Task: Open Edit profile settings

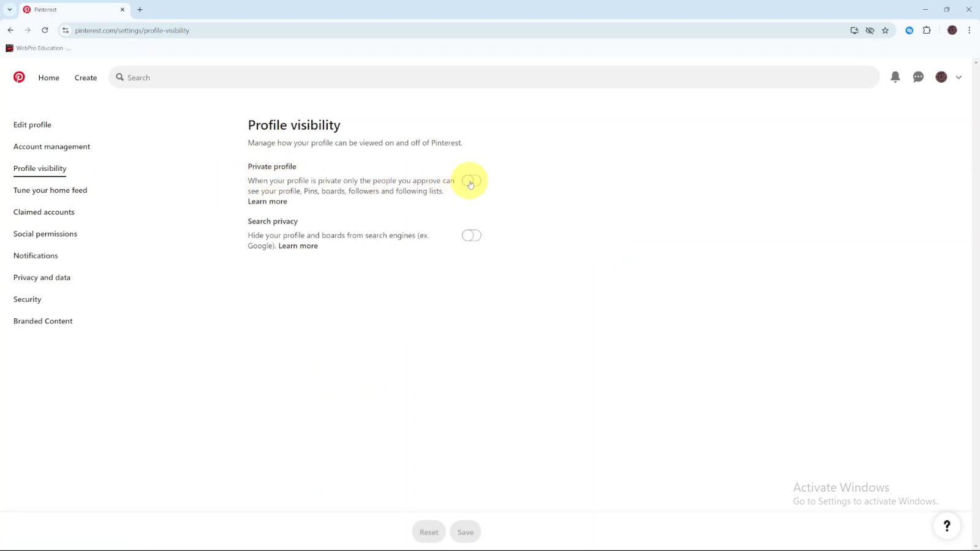Action: pyautogui.click(x=32, y=125)
